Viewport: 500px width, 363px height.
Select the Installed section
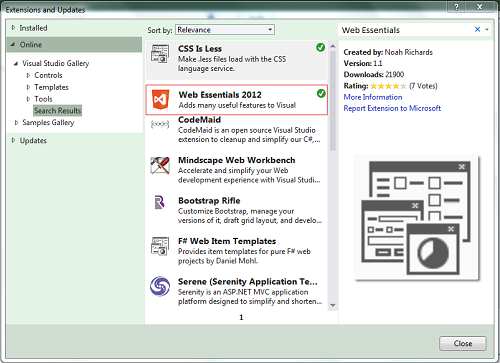tap(33, 28)
